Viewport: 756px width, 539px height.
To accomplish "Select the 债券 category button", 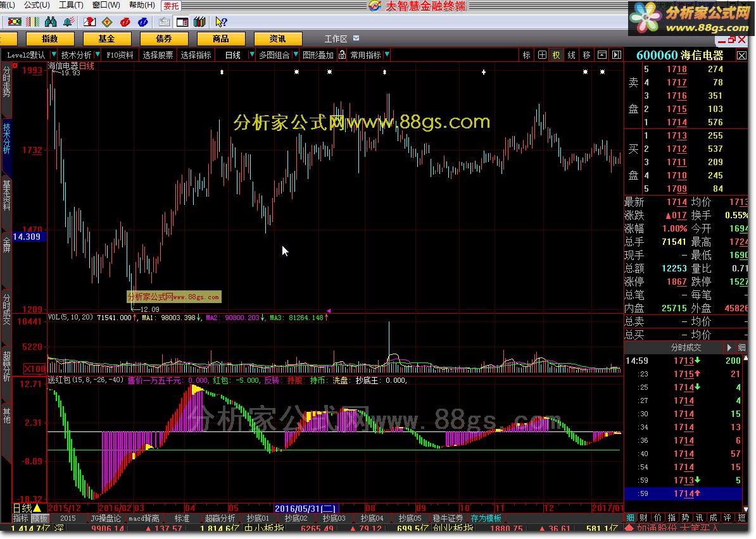I will (164, 39).
